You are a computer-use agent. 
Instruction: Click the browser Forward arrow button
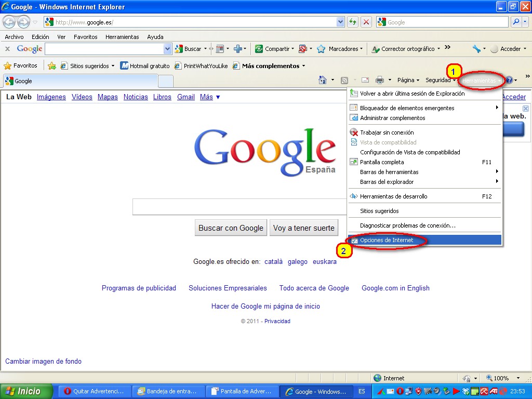click(x=23, y=22)
